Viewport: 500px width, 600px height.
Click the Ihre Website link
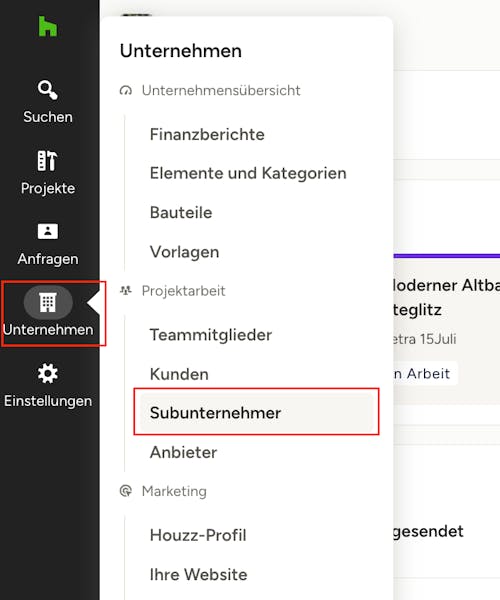(x=198, y=574)
